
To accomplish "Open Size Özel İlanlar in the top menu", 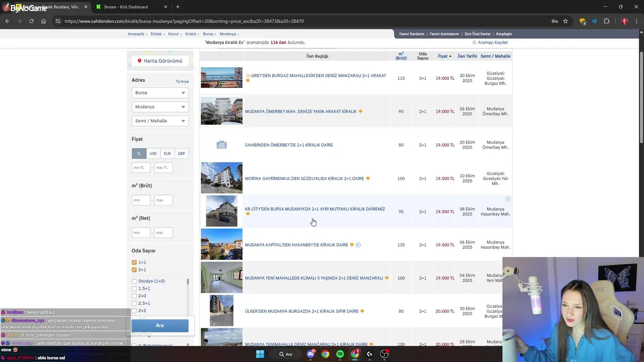I will [x=477, y=34].
